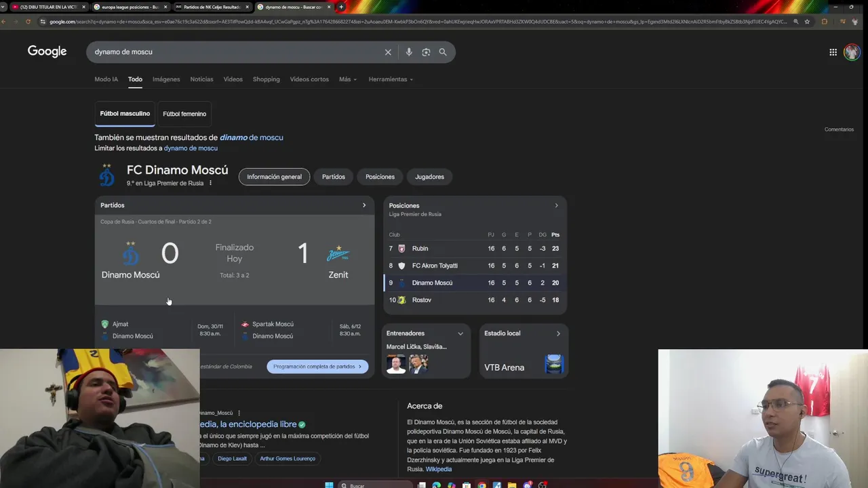This screenshot has height=488, width=868.
Task: Select the Partidos chip
Action: pos(334,177)
